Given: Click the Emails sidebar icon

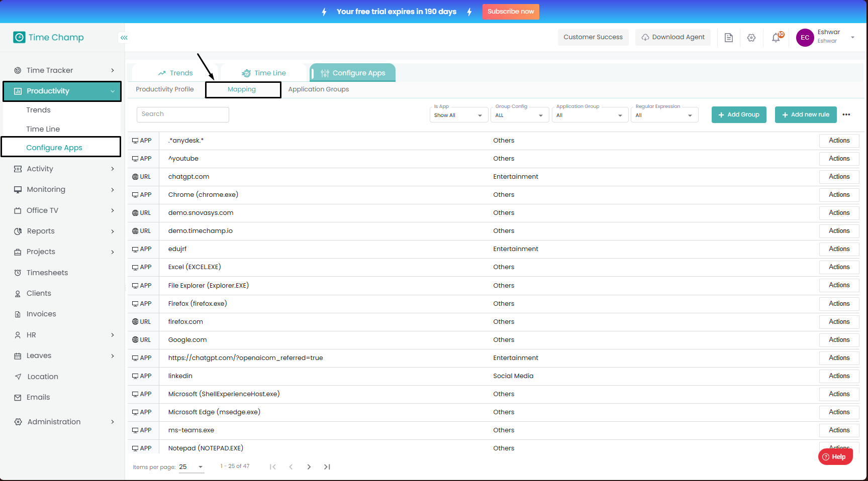Looking at the screenshot, I should (18, 397).
